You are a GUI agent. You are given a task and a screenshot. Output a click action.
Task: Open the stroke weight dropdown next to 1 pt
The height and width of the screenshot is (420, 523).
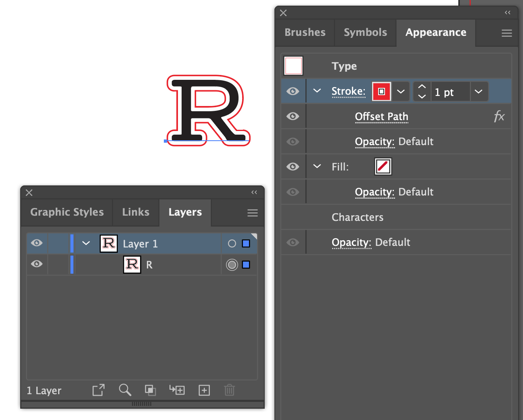pyautogui.click(x=479, y=91)
